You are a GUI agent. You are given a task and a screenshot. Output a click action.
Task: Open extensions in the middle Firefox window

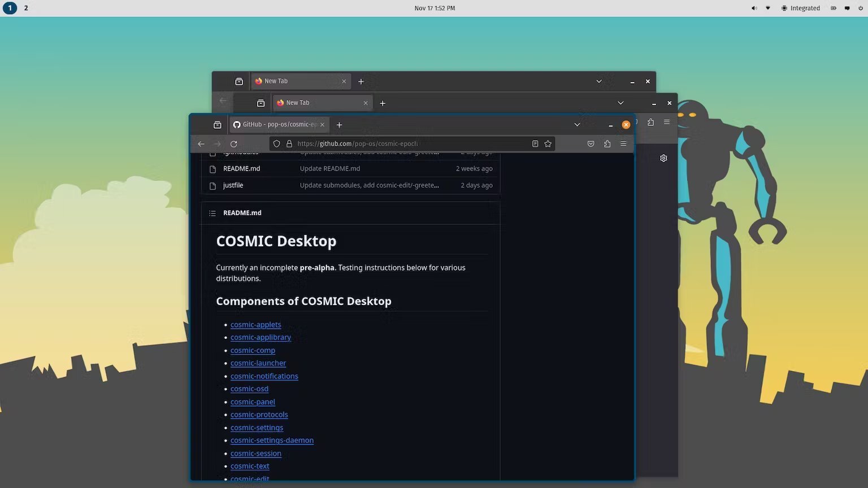click(x=650, y=122)
